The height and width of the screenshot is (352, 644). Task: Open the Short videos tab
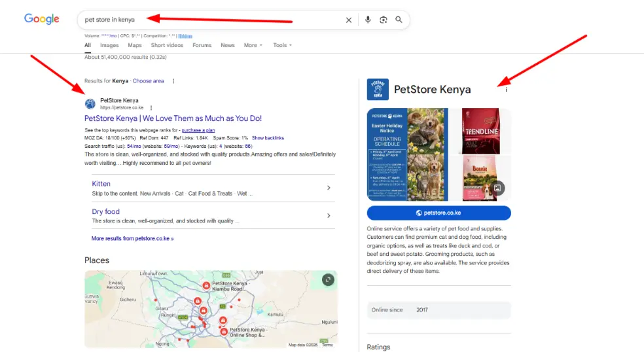tap(167, 45)
